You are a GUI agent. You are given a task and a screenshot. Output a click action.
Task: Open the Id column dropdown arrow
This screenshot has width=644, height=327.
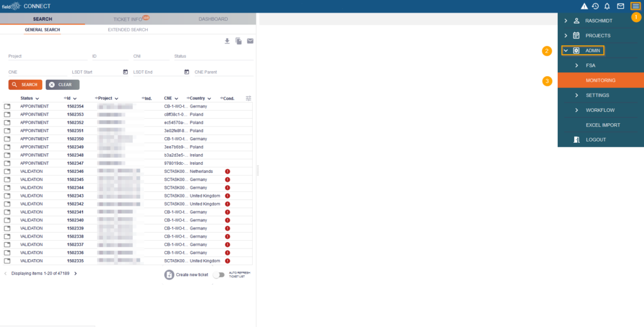[x=75, y=99]
